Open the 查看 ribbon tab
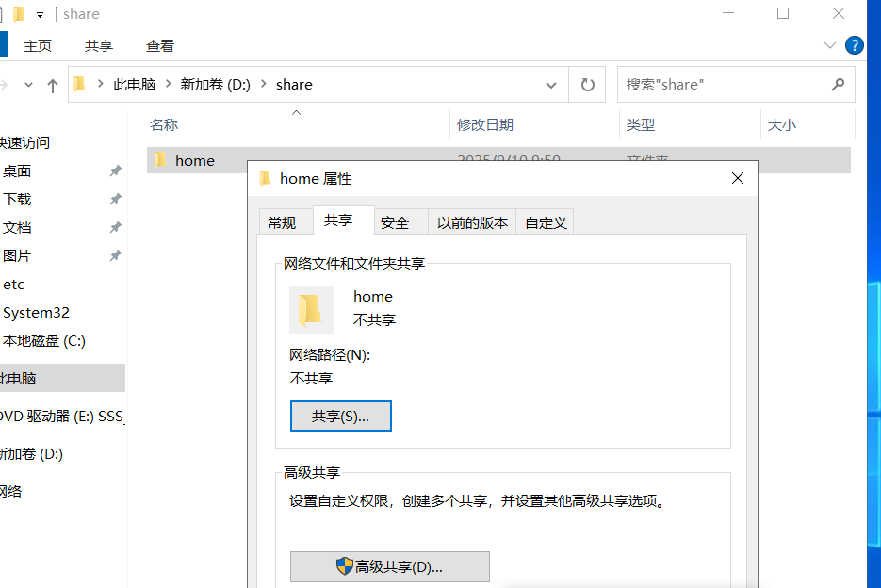The width and height of the screenshot is (881, 588). tap(160, 45)
